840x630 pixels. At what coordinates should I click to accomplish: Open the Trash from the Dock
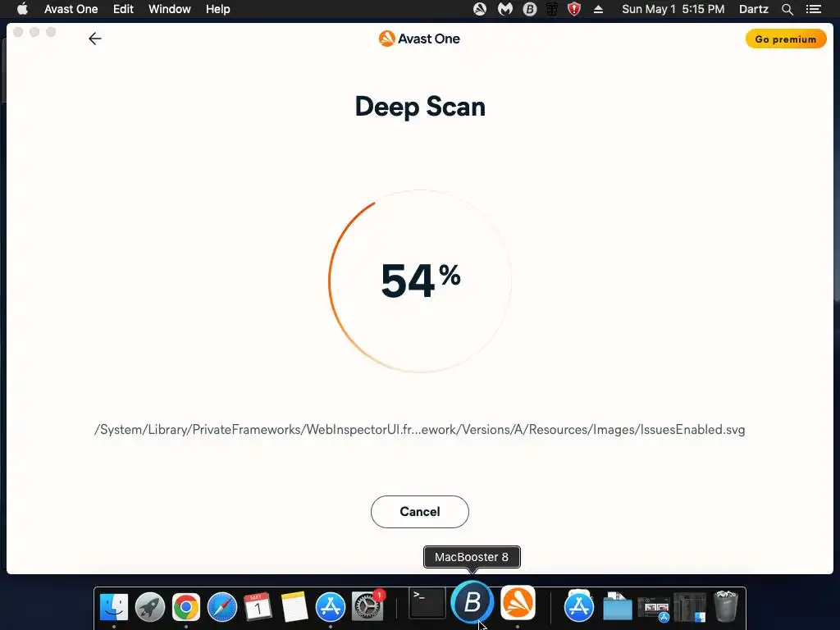click(x=726, y=605)
